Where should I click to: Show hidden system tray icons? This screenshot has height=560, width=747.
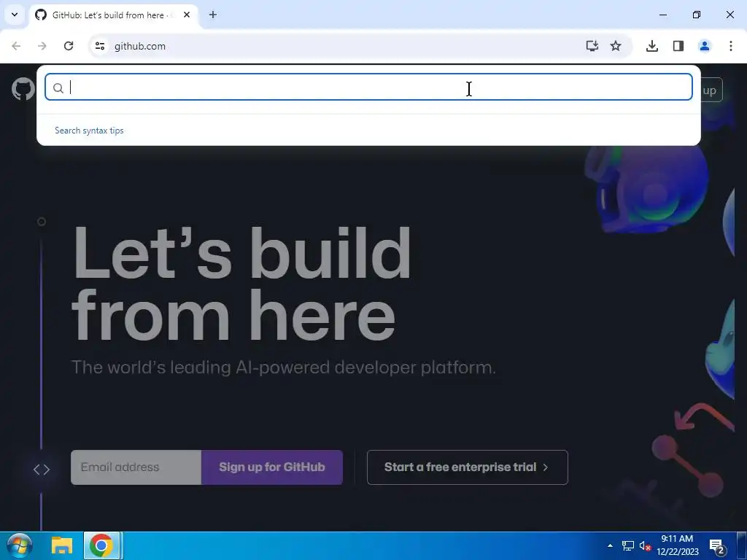tap(610, 545)
